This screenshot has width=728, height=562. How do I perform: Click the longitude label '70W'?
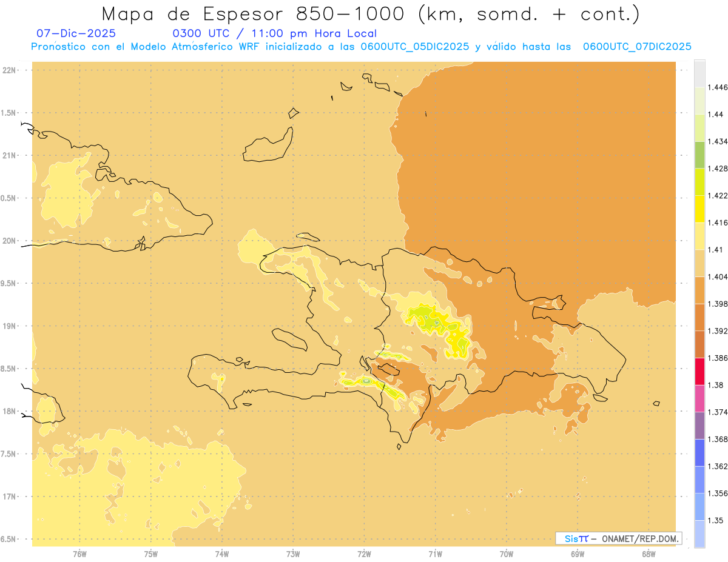507,554
